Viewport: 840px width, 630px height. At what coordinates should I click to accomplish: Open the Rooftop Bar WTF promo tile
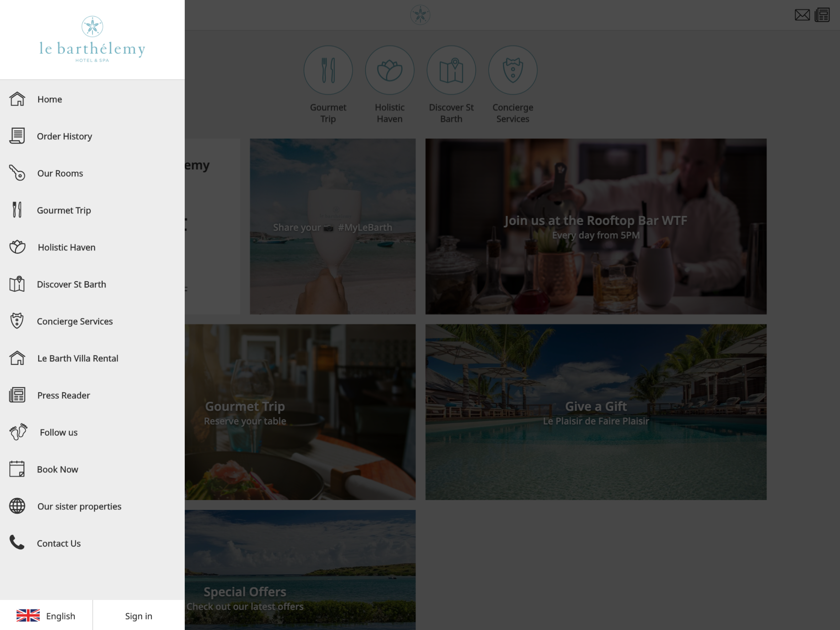[596, 226]
